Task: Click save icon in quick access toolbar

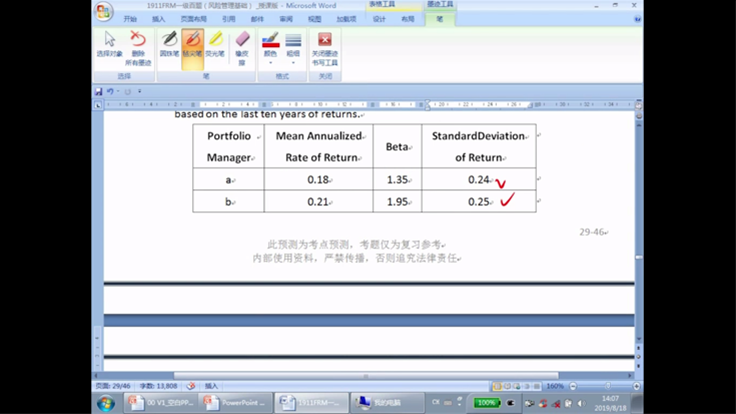Action: point(98,91)
